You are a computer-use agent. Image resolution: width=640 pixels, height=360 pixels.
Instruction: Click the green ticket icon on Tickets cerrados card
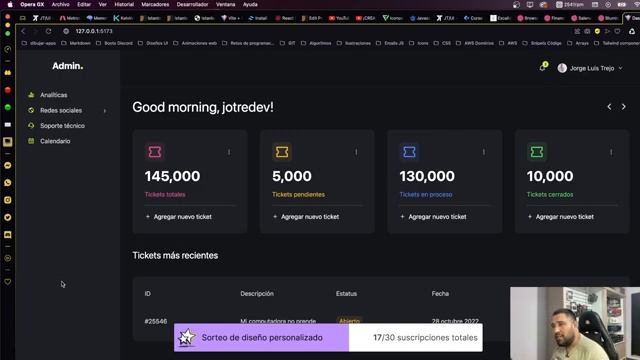537,152
